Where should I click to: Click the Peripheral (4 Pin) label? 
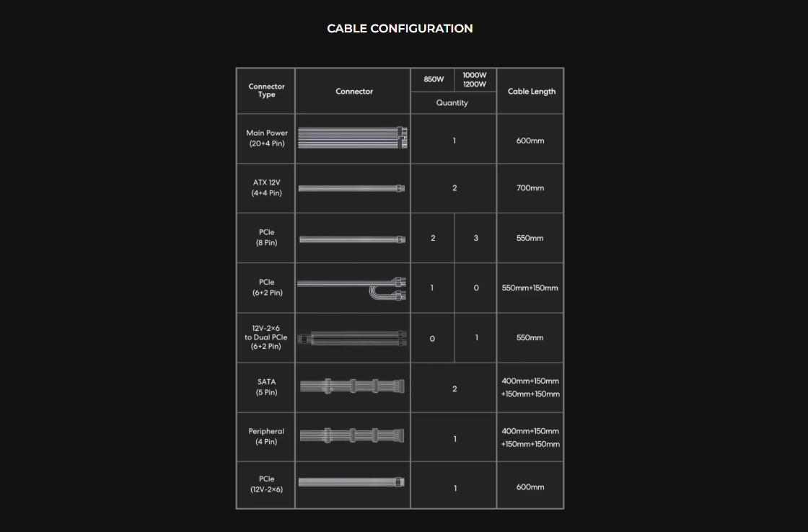pyautogui.click(x=266, y=436)
